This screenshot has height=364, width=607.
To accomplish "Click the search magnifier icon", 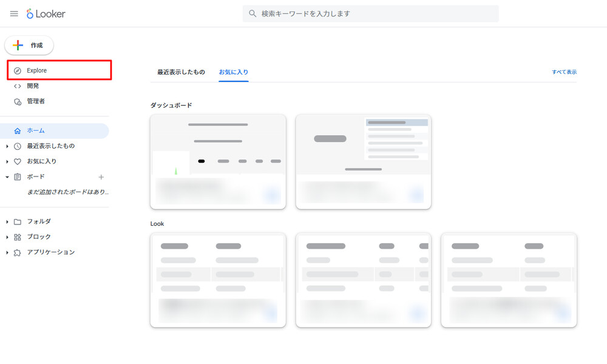I will click(253, 13).
